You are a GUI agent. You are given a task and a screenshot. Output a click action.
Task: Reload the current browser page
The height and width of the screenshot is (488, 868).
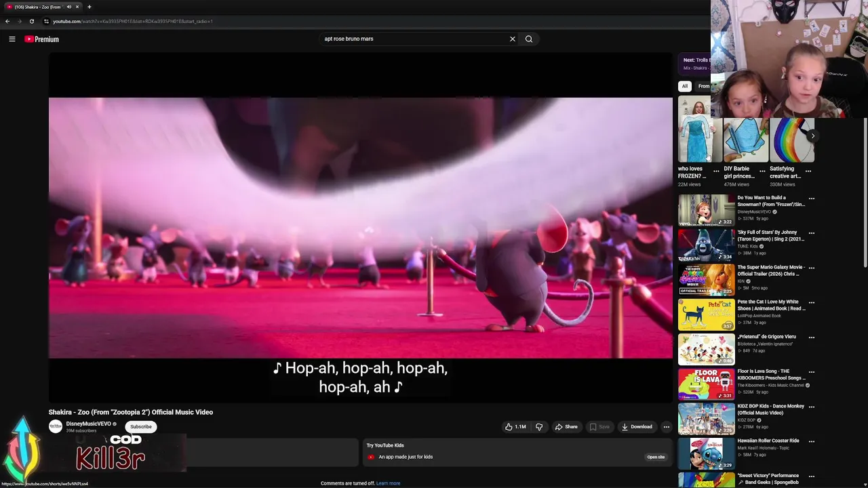(x=31, y=21)
